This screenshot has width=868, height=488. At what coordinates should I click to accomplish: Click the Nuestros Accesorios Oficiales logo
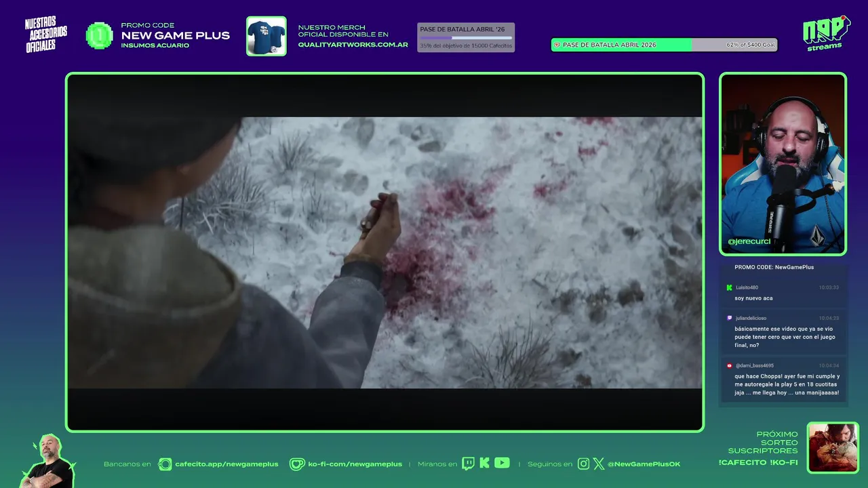(x=46, y=35)
